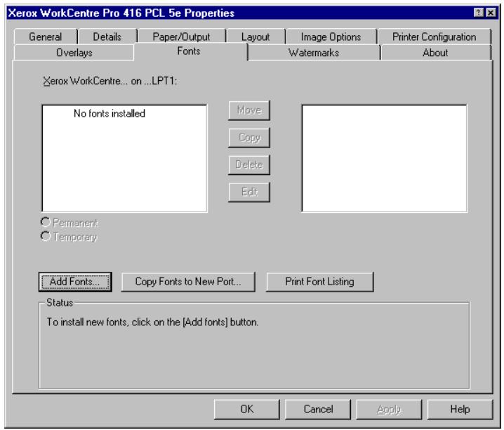Switch to the General tab
The width and height of the screenshot is (504, 430).
click(46, 37)
